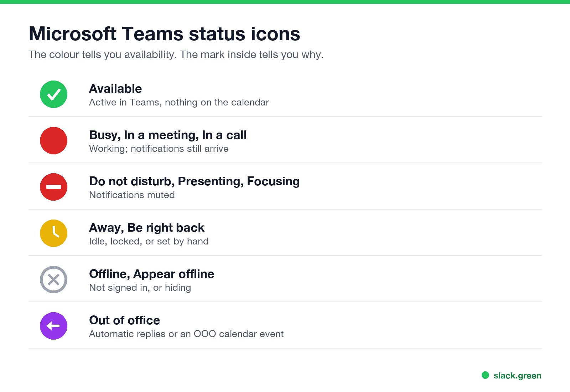Select the subtitle 'The colour tells you availability'
Image resolution: width=570 pixels, height=392 pixels.
[x=102, y=55]
